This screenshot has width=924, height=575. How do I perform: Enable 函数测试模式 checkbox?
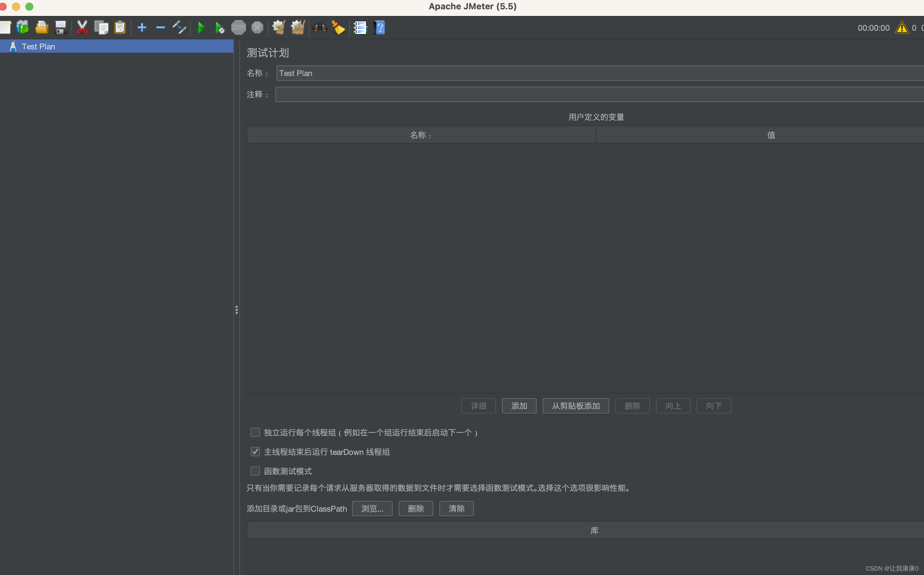tap(255, 471)
